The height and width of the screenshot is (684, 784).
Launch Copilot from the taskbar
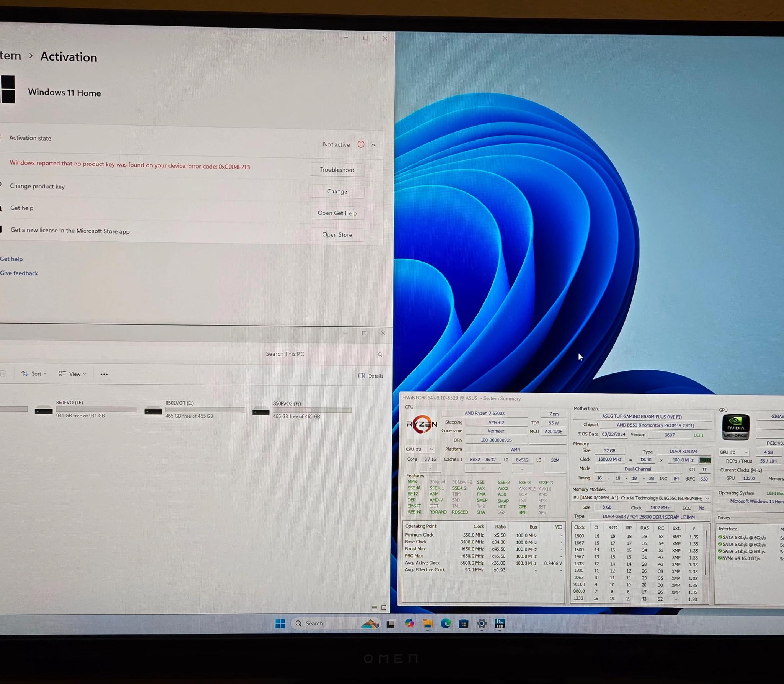click(x=409, y=623)
